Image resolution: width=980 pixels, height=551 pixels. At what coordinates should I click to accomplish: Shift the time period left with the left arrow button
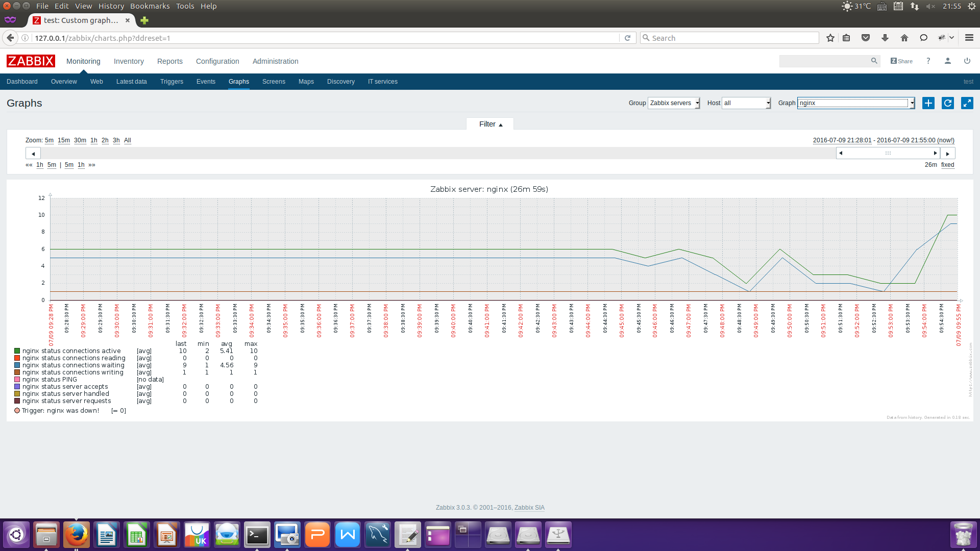pos(33,154)
